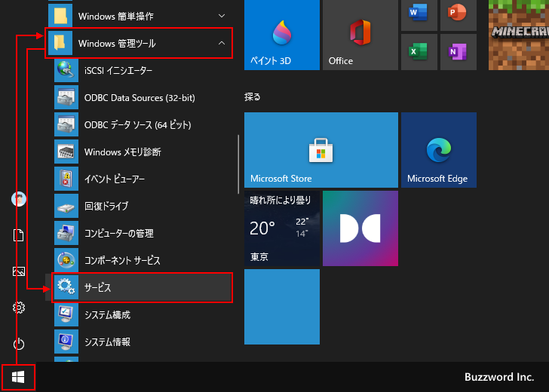Open イベント ビューアー icon

pos(66,179)
